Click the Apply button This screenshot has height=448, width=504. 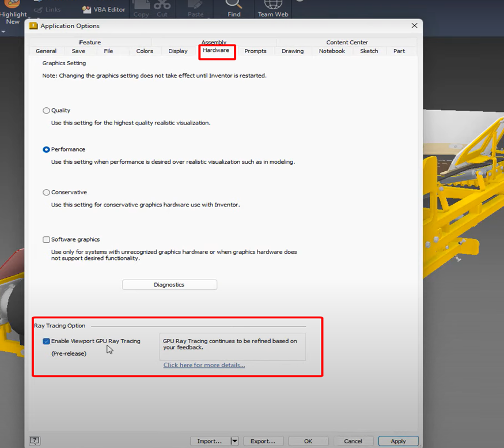[x=398, y=441]
